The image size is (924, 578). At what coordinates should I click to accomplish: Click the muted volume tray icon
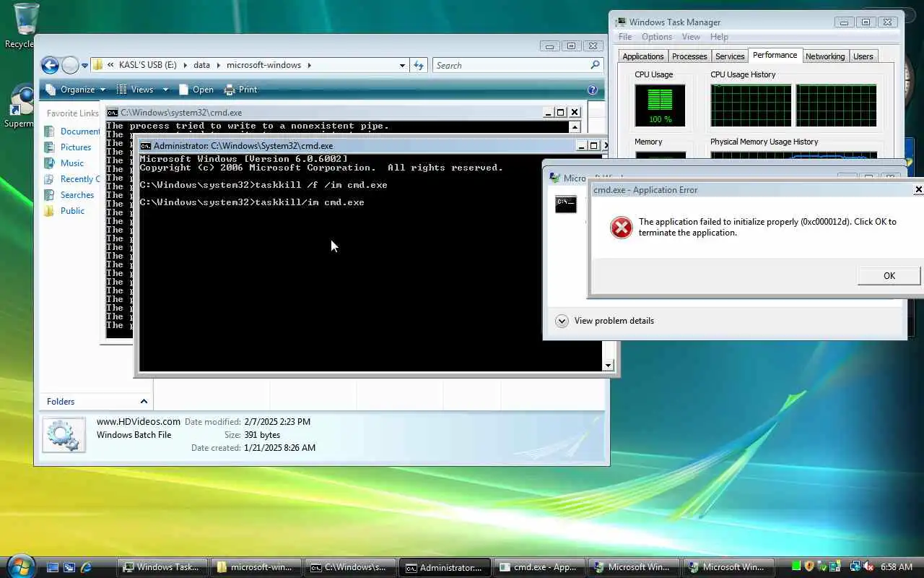pos(868,566)
